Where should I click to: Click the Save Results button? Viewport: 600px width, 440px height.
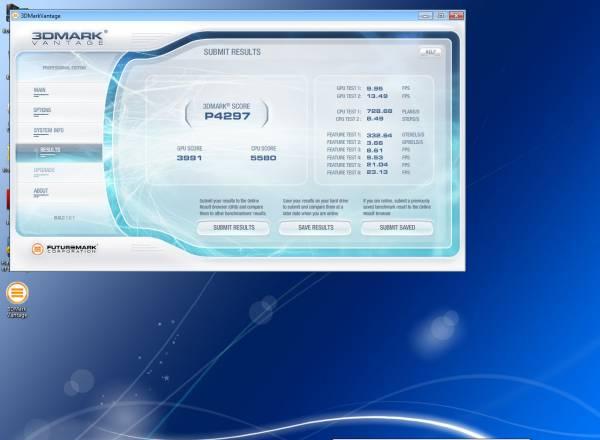[315, 228]
